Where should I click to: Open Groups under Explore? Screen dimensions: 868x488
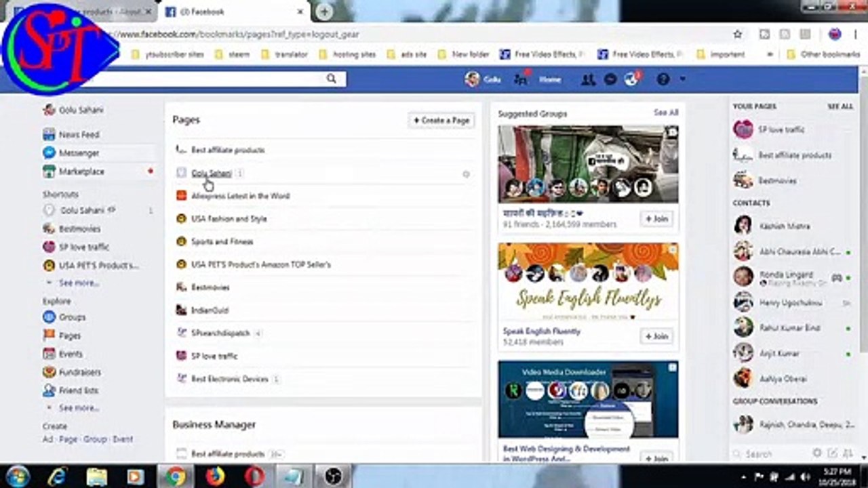coord(71,317)
